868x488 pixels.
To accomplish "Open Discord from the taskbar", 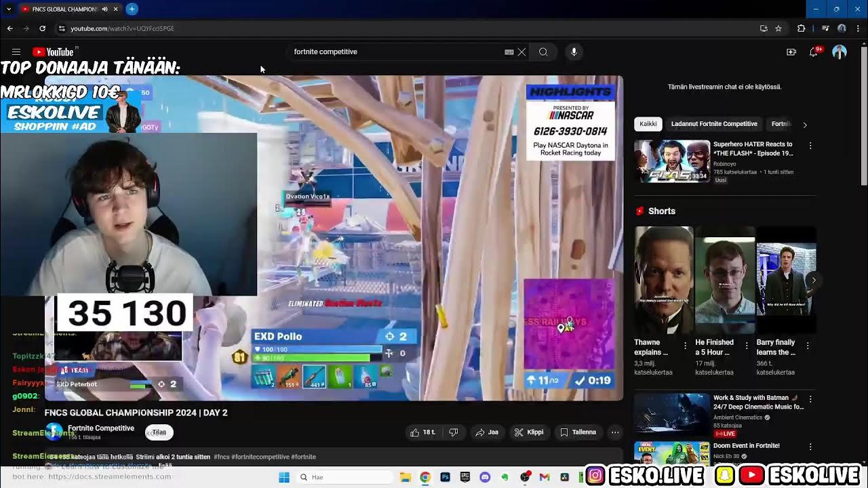I will 485,477.
